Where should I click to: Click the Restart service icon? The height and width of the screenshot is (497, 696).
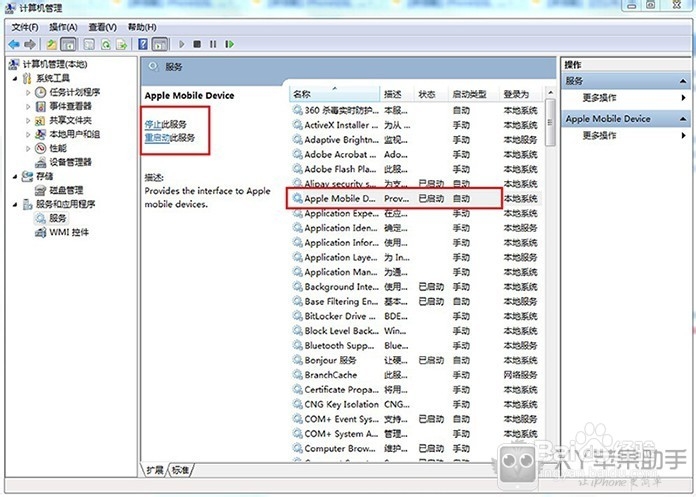(x=229, y=44)
